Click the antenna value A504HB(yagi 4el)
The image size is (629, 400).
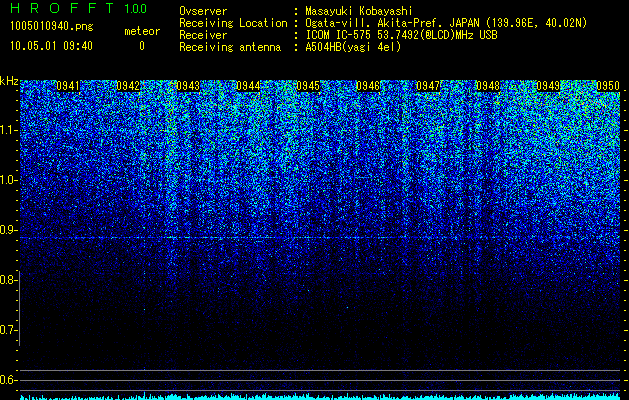353,47
